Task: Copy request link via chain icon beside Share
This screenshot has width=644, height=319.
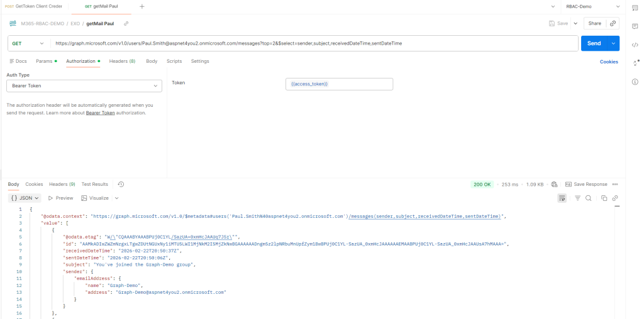Action: [x=613, y=23]
